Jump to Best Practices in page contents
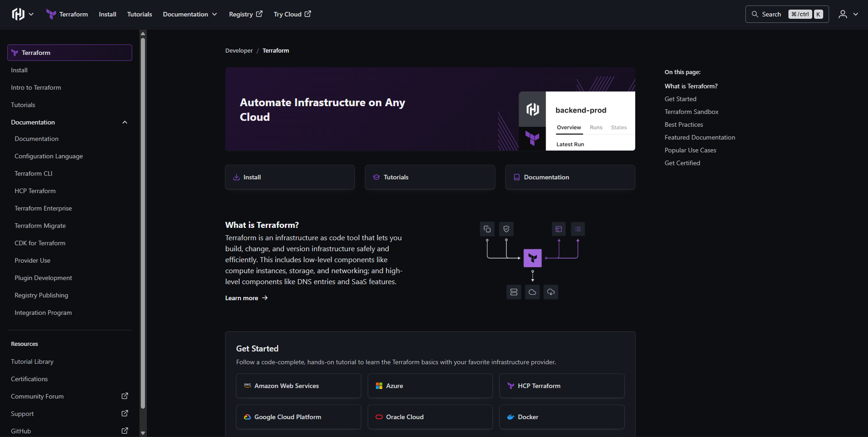Viewport: 868px width, 437px height. 684,124
